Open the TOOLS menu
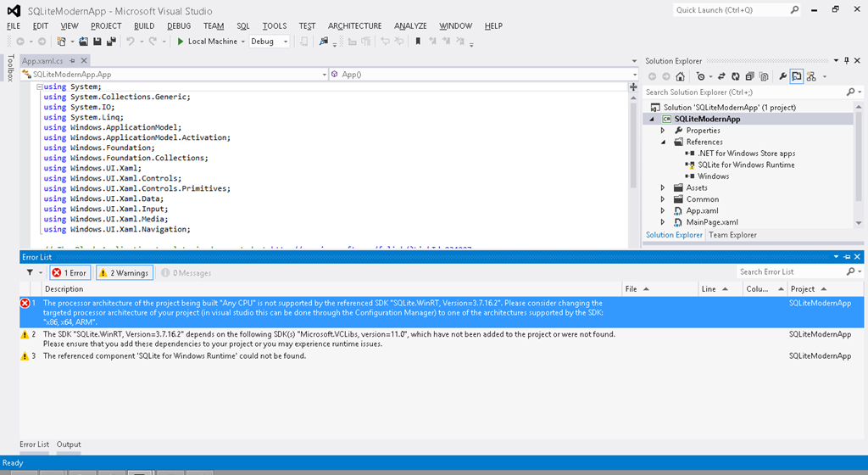Image resolution: width=868 pixels, height=475 pixels. coord(275,26)
